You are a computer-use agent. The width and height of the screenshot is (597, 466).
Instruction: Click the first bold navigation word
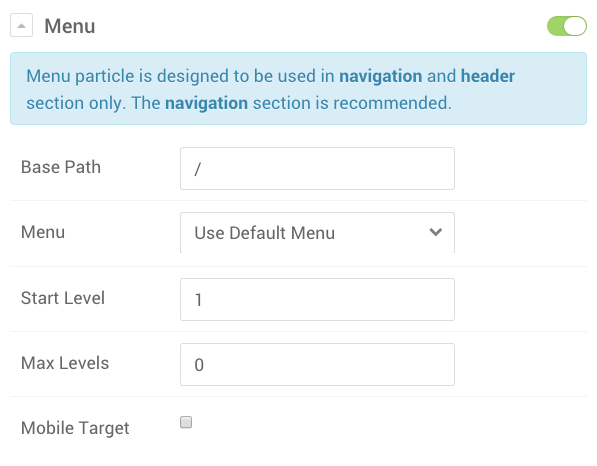(380, 76)
